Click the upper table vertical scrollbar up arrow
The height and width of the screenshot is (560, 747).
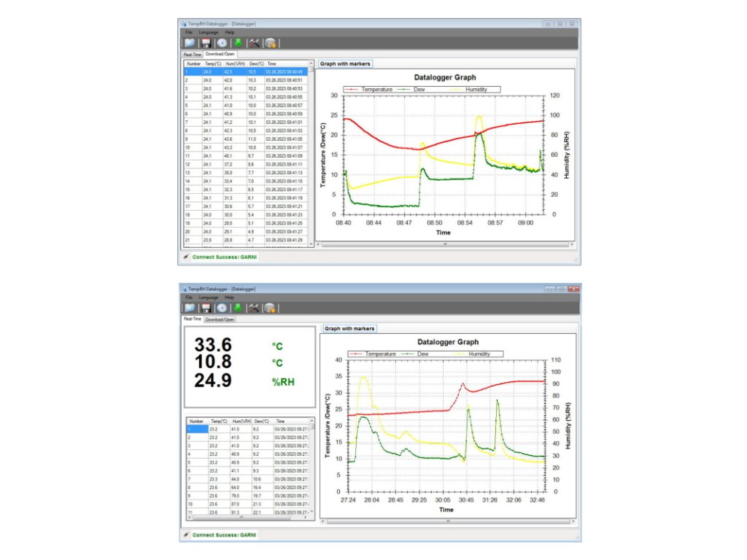pos(311,63)
